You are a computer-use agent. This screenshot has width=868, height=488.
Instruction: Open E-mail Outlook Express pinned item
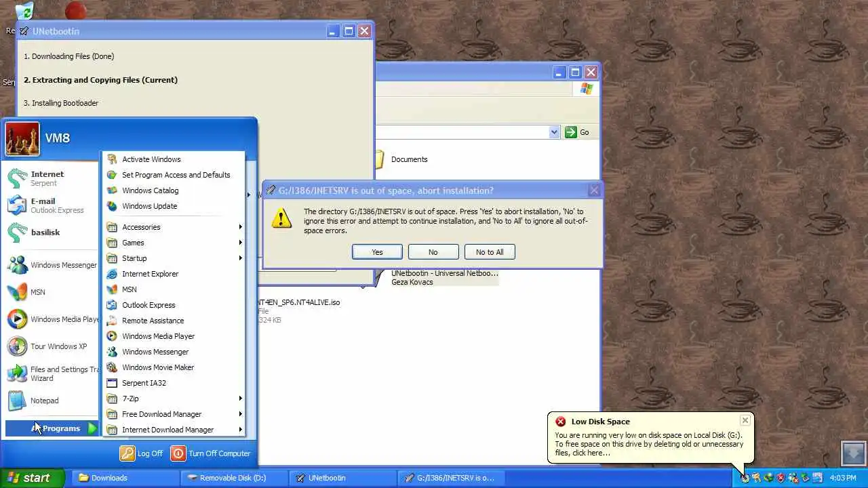(52, 205)
